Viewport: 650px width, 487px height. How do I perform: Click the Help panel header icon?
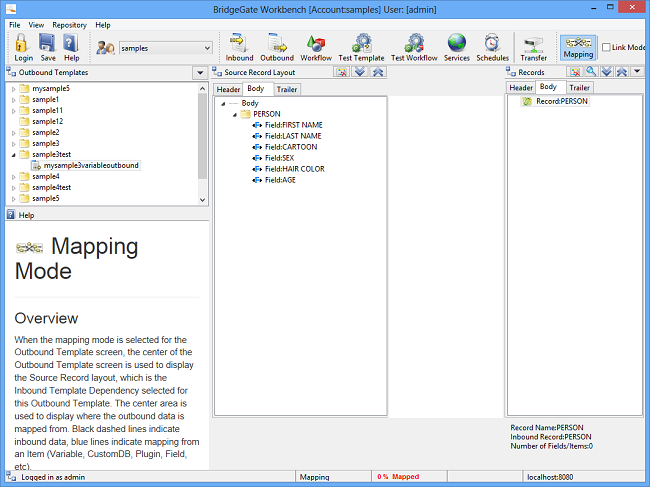(11, 215)
